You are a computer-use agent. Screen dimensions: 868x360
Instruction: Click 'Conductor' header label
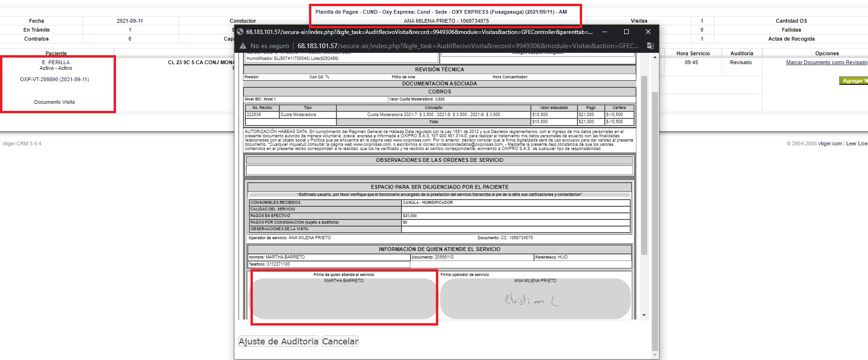(243, 21)
